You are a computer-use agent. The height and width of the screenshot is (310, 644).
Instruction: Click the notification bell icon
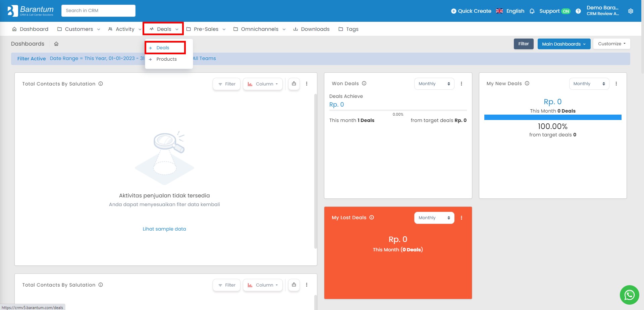tap(532, 11)
